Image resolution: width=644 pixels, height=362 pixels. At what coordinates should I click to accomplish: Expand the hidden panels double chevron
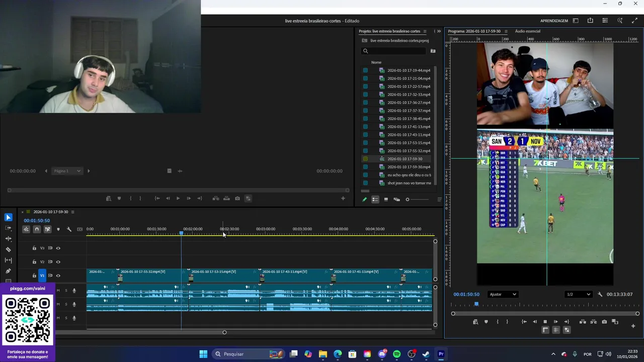pos(439,31)
